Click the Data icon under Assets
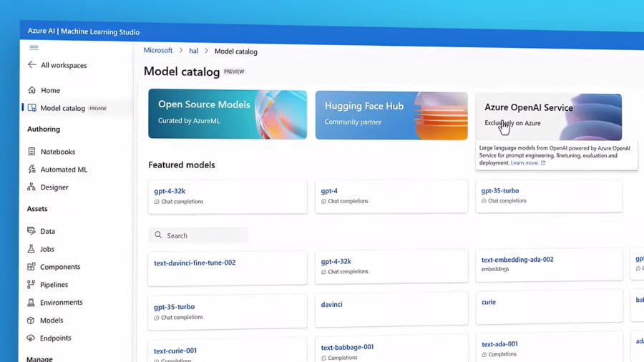 tap(31, 230)
